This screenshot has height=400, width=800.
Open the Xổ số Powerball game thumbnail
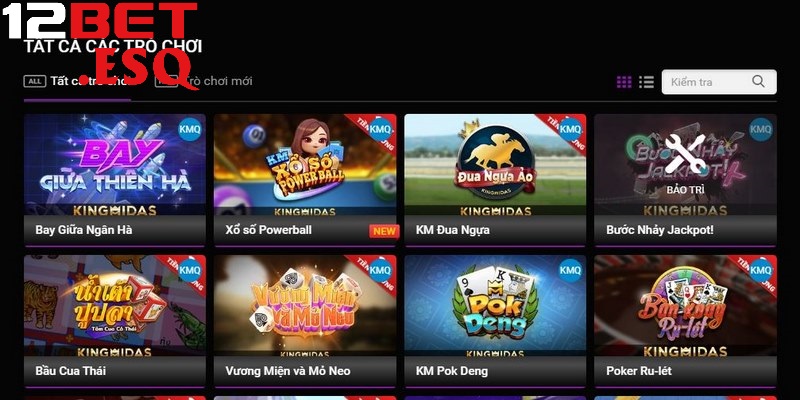click(x=305, y=164)
